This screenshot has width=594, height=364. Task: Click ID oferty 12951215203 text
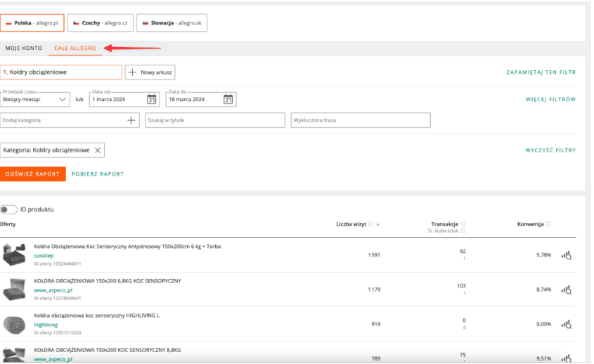[x=57, y=332]
